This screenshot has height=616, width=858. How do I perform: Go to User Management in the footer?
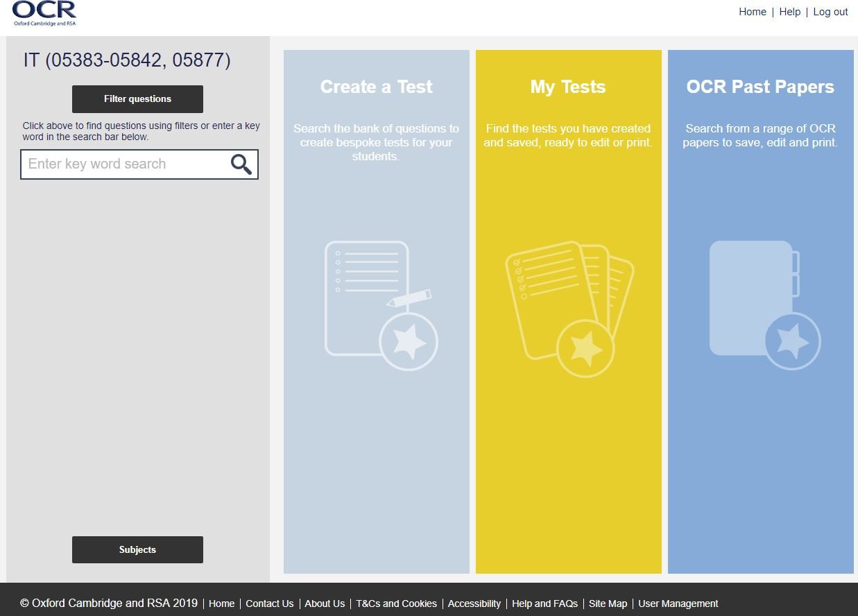tap(678, 604)
